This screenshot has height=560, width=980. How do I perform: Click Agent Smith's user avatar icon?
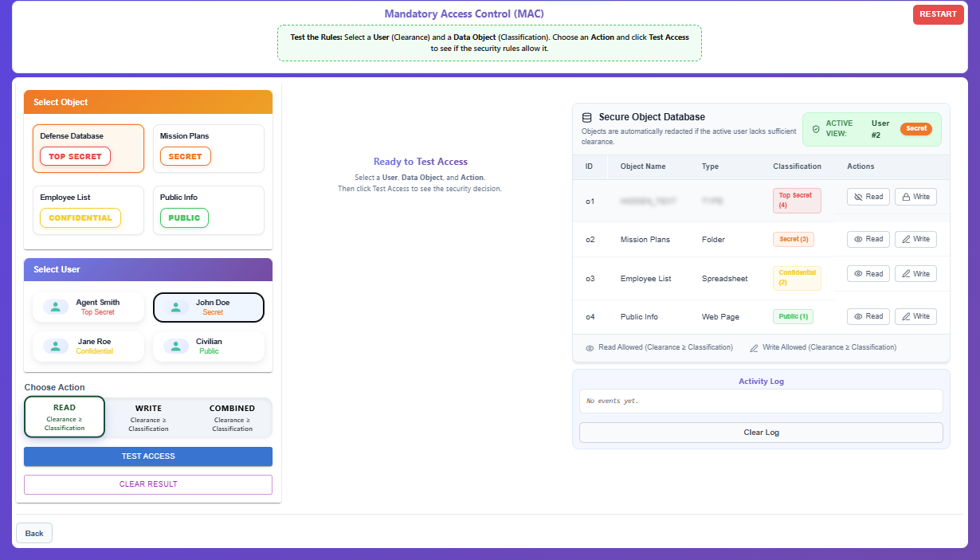coord(56,307)
